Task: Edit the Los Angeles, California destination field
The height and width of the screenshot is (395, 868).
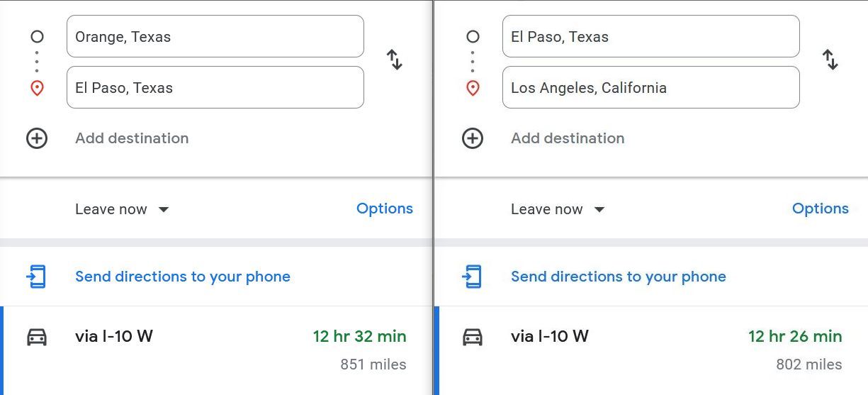Action: point(651,87)
